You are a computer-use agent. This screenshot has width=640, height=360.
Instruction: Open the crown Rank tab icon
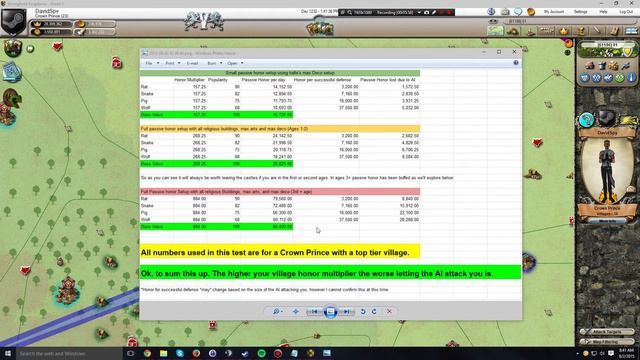pyautogui.click(x=564, y=31)
